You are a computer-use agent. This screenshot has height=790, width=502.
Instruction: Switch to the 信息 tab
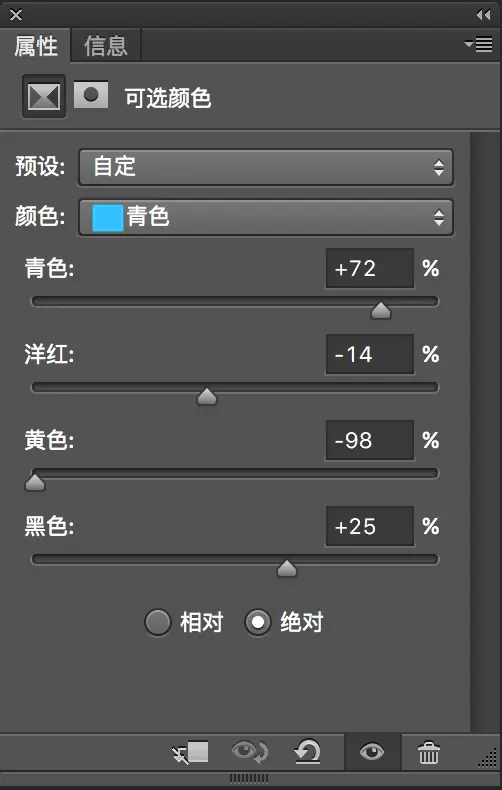(x=105, y=45)
